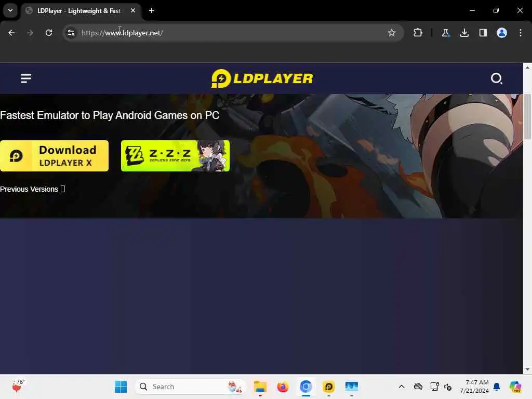Download LDPlayer X
The height and width of the screenshot is (399, 532).
pos(54,156)
